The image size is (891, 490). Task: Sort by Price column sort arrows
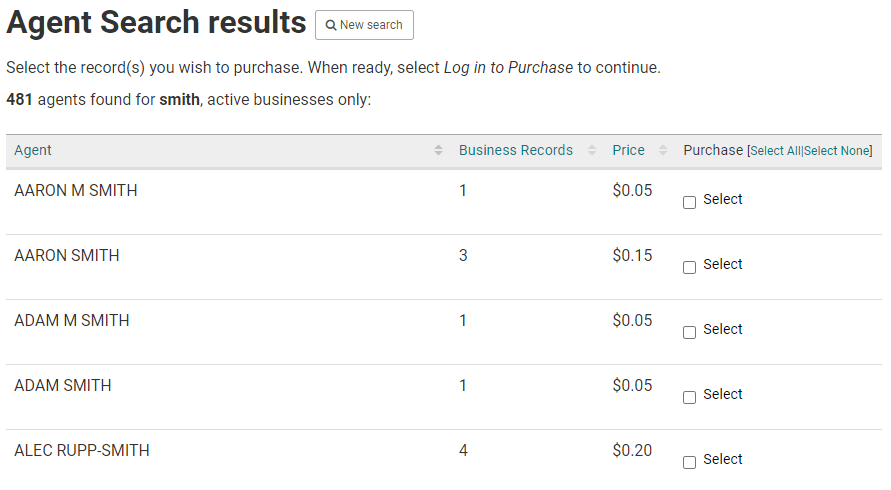tap(663, 150)
